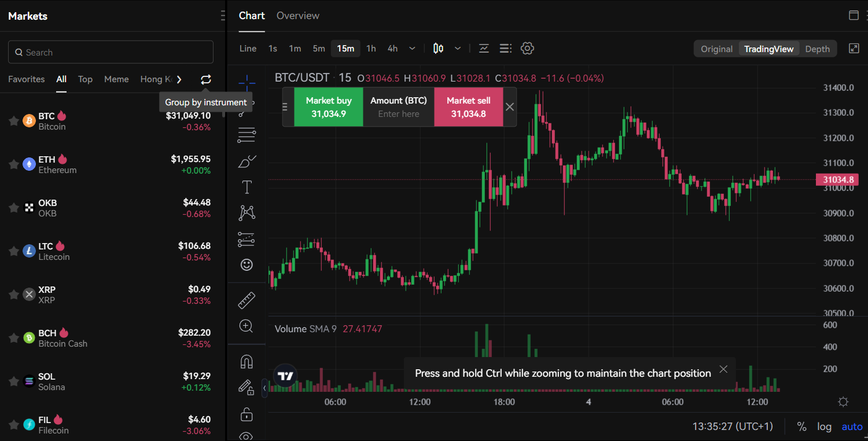Toggle magnet mode on chart
Image resolution: width=868 pixels, height=441 pixels.
247,362
